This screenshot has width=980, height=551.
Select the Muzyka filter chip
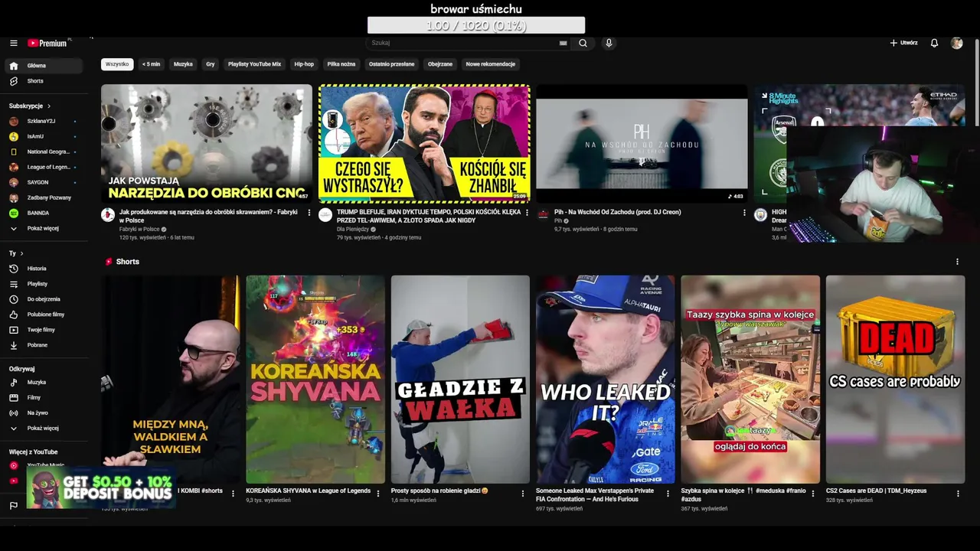click(183, 64)
